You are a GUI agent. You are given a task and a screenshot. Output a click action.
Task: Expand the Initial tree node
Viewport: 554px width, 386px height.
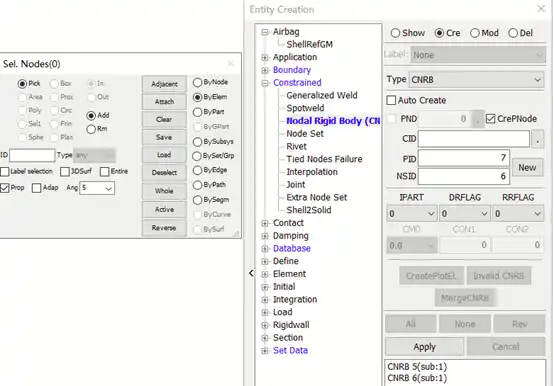(x=265, y=287)
